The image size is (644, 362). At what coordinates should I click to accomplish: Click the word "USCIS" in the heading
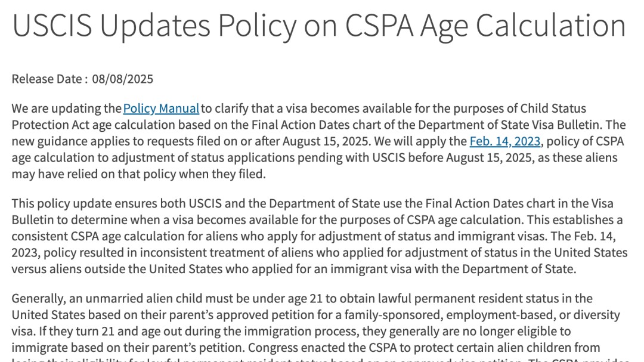click(51, 26)
